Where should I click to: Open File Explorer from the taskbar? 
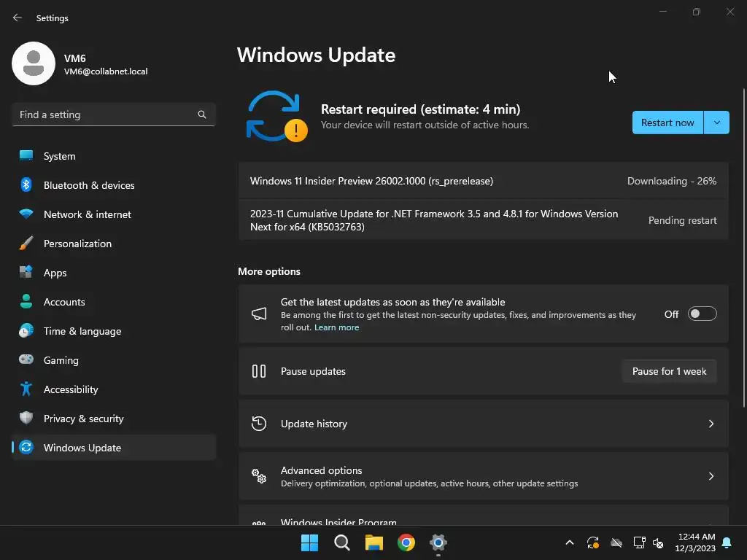(374, 542)
